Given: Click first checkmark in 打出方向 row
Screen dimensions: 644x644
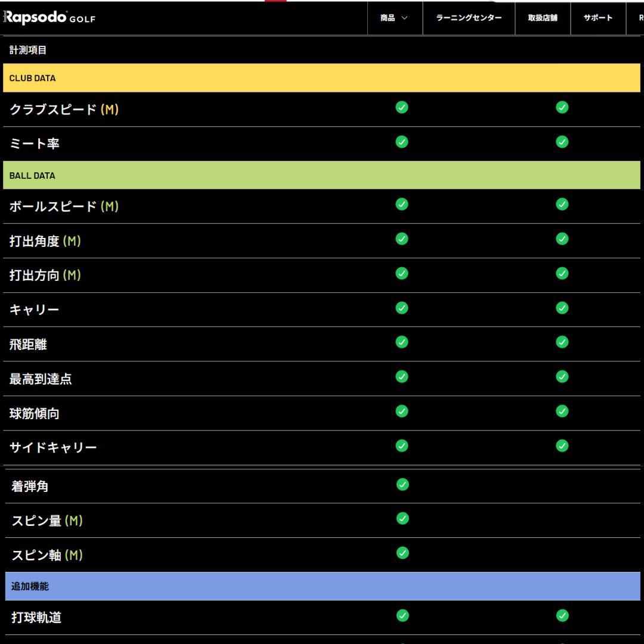Looking at the screenshot, I should [x=402, y=273].
